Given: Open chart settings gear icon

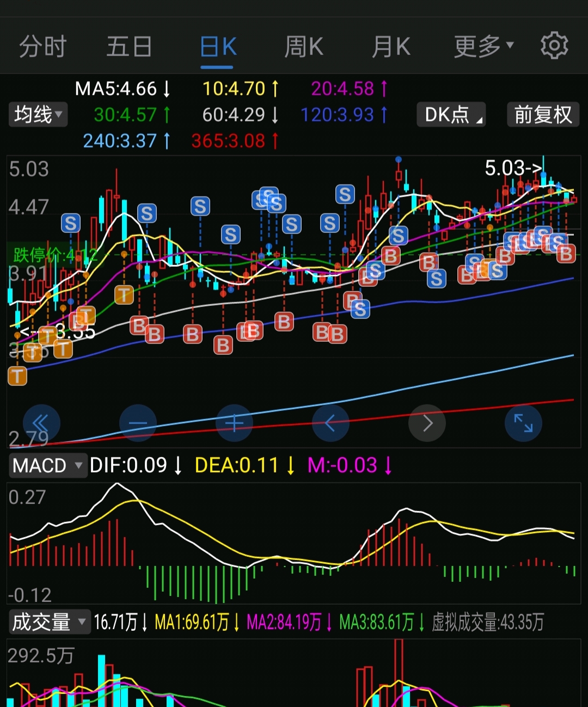Looking at the screenshot, I should 554,46.
